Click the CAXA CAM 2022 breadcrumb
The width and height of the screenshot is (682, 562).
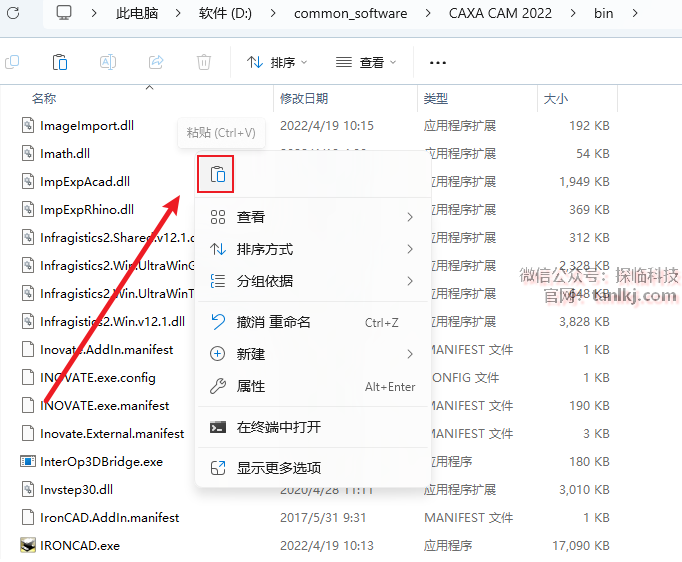click(x=500, y=13)
